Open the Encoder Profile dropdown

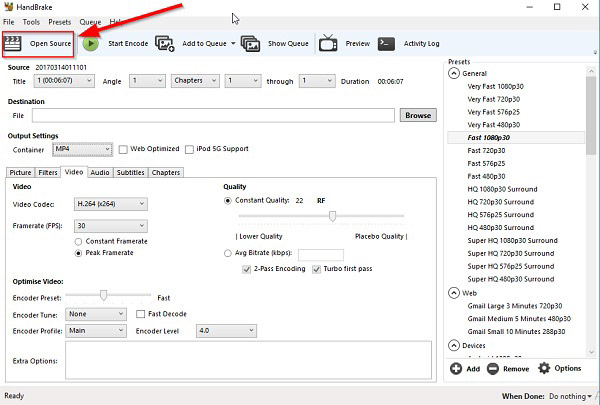click(96, 331)
